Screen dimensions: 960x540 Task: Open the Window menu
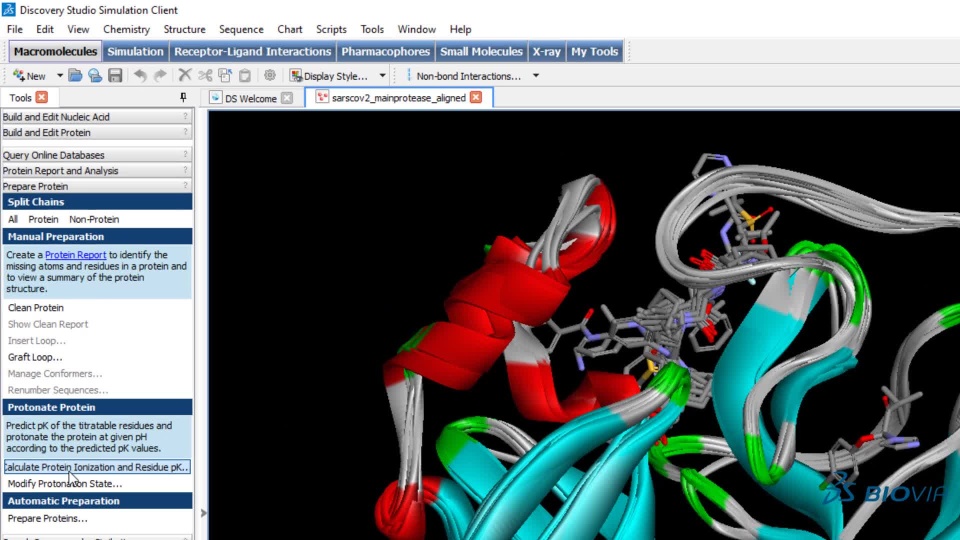pyautogui.click(x=416, y=29)
